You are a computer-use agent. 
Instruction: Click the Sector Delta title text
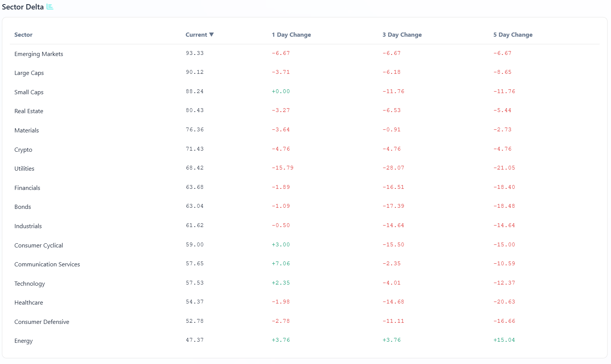tap(23, 7)
